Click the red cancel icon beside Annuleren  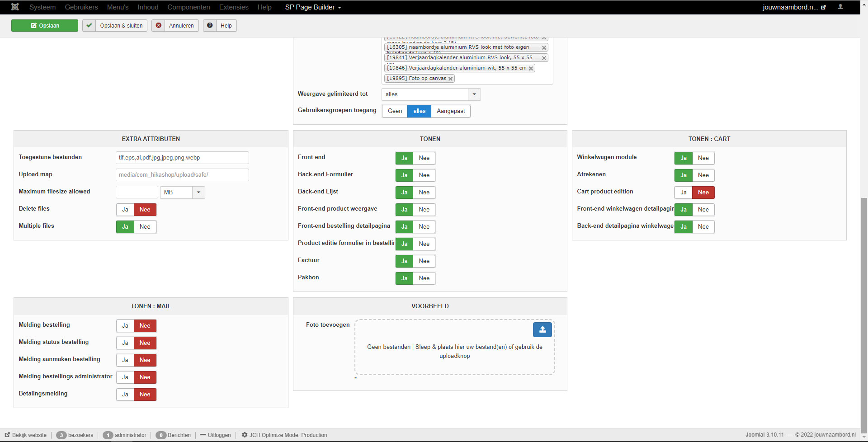click(x=158, y=26)
